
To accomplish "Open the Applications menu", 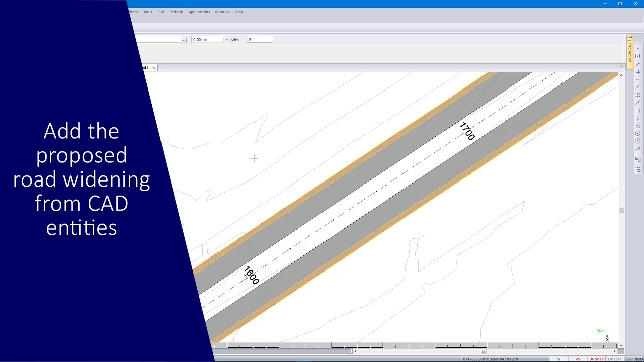I will 199,12.
